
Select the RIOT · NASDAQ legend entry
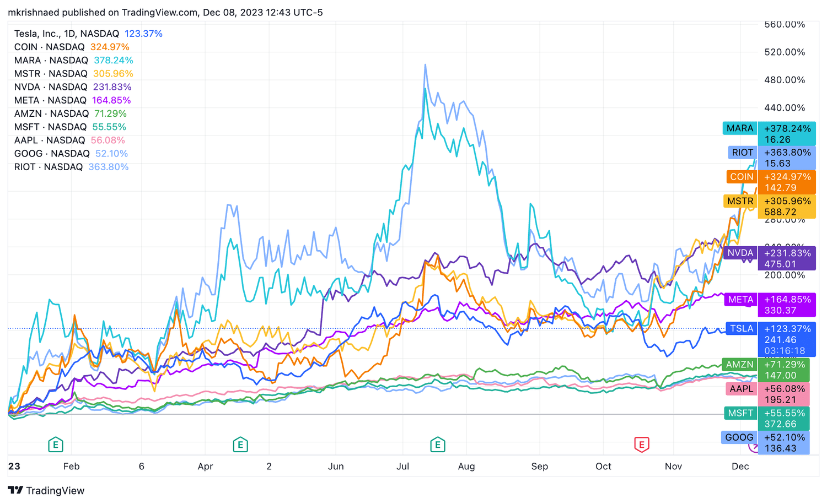coord(49,167)
